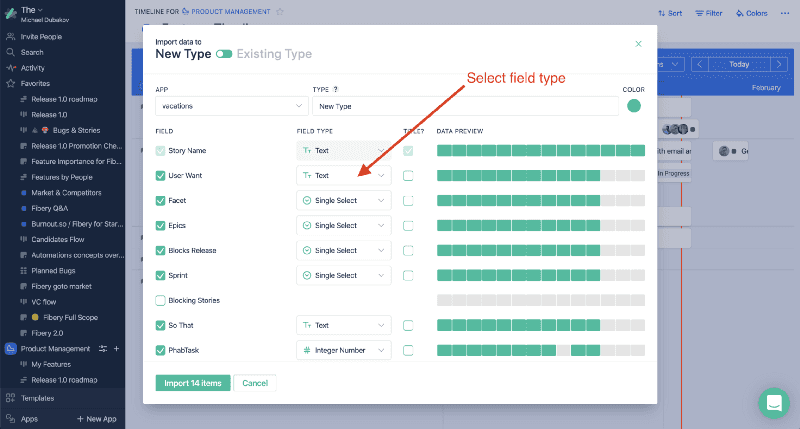Open Fibery Q&A favorite
800x429 pixels.
coord(49,209)
